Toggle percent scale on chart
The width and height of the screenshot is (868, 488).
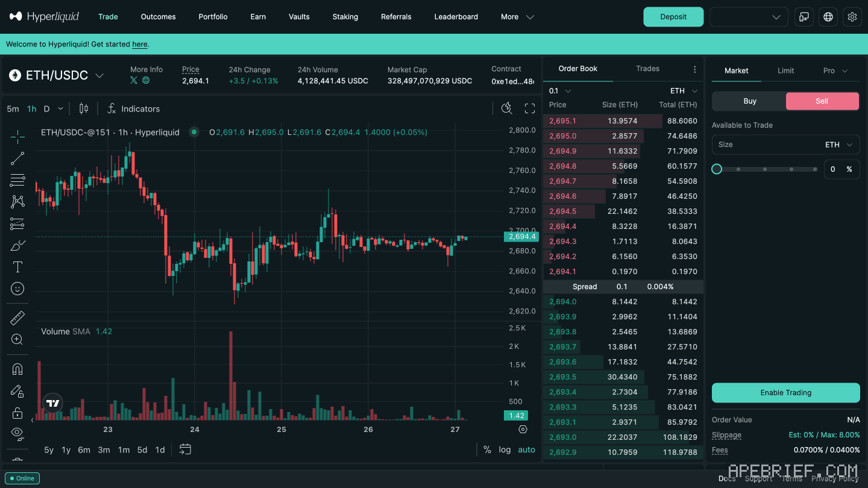(487, 449)
